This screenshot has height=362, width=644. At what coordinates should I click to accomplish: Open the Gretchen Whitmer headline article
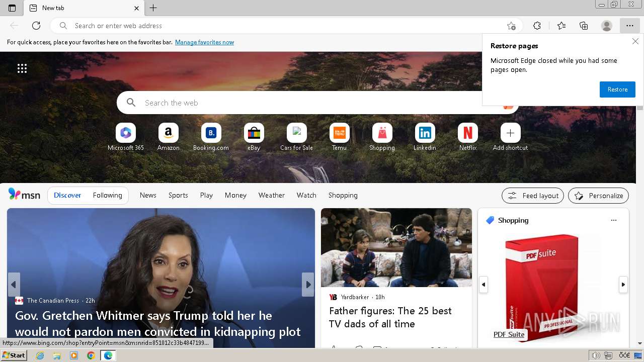click(x=158, y=324)
